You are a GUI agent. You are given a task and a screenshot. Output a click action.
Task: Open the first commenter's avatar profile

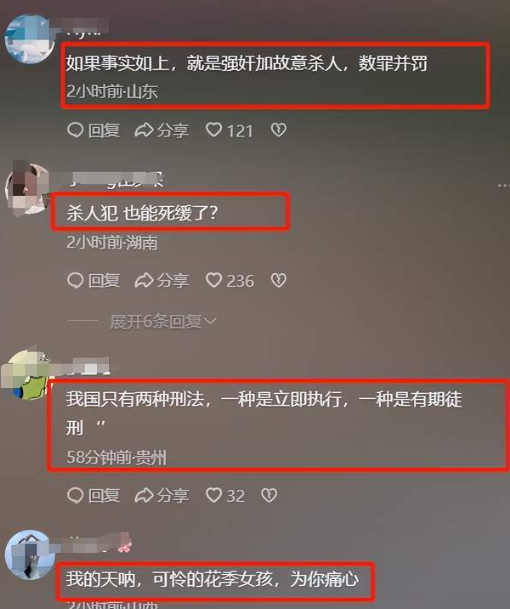click(x=30, y=39)
